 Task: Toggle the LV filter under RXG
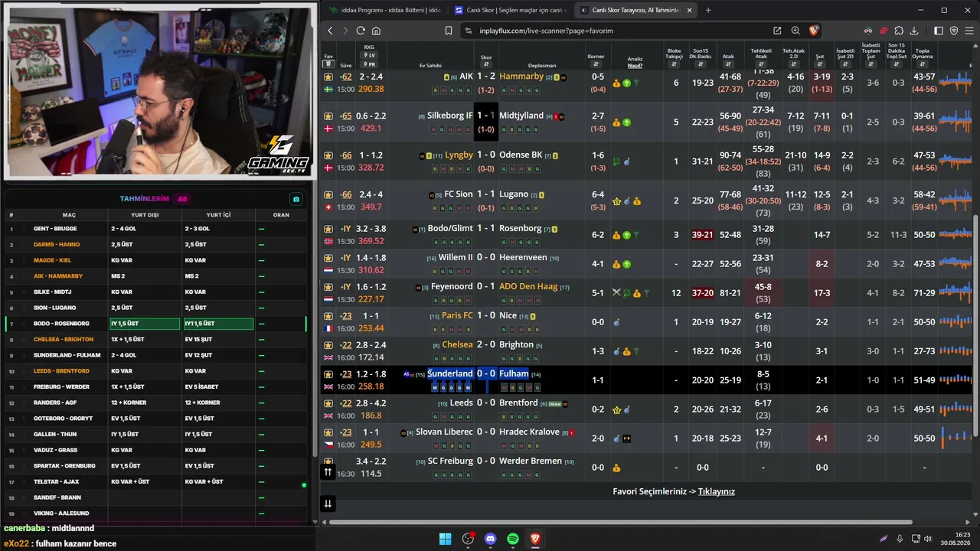point(370,55)
